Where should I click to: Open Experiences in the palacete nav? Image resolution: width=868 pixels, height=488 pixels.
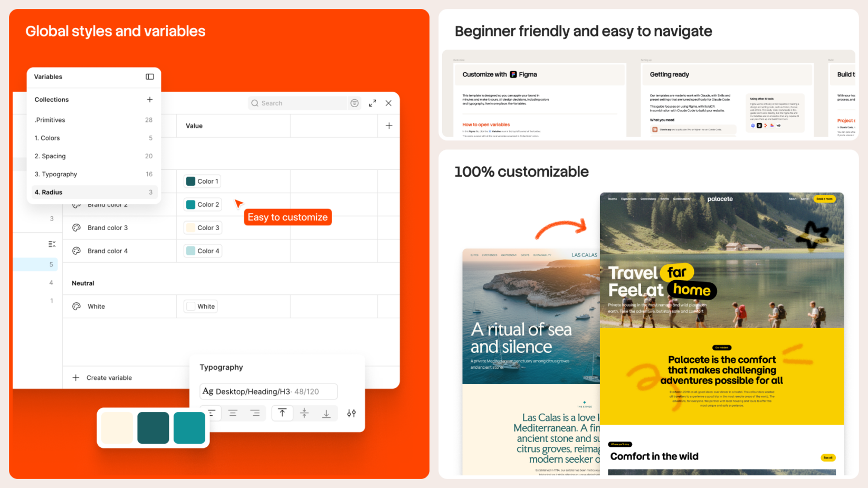click(x=628, y=199)
